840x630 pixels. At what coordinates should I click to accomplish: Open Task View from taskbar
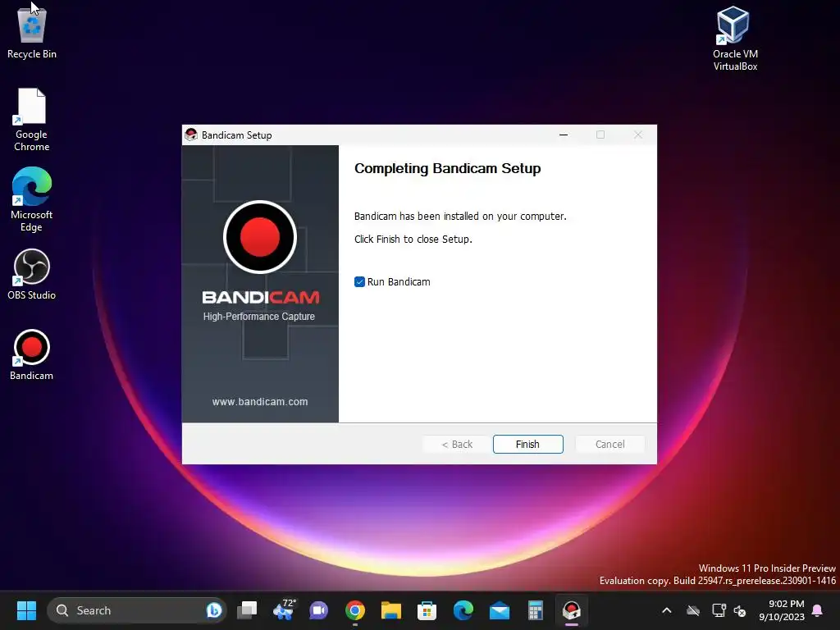coord(247,610)
